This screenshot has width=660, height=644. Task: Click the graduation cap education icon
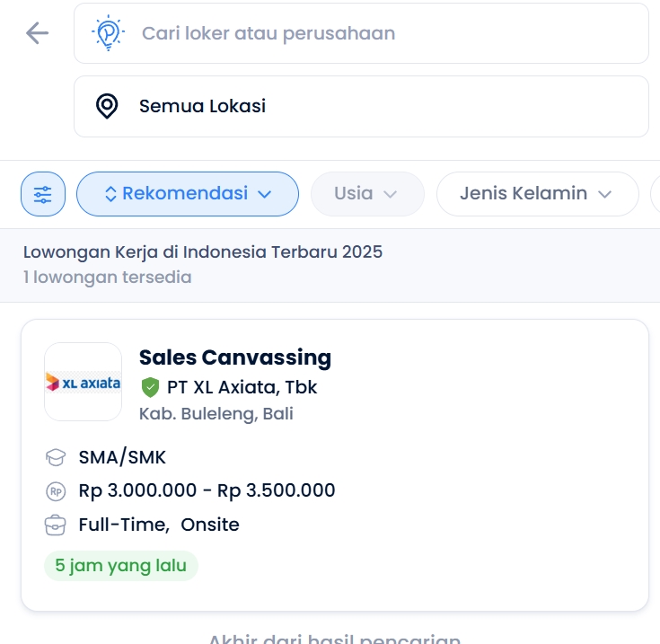[x=56, y=457]
